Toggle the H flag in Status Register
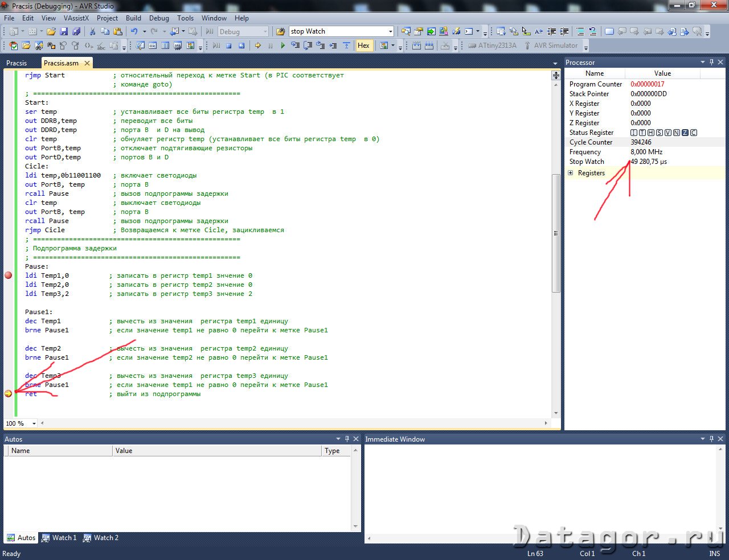Viewport: 729px width, 560px height. point(651,133)
